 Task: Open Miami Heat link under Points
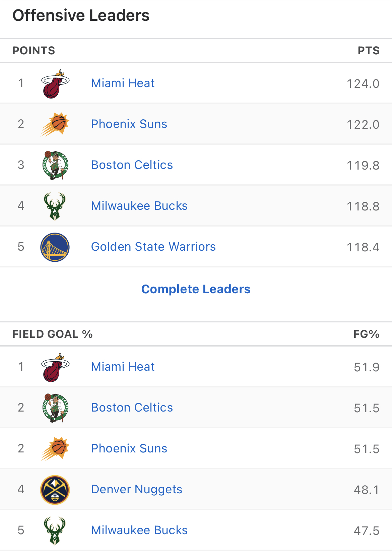[x=123, y=83]
